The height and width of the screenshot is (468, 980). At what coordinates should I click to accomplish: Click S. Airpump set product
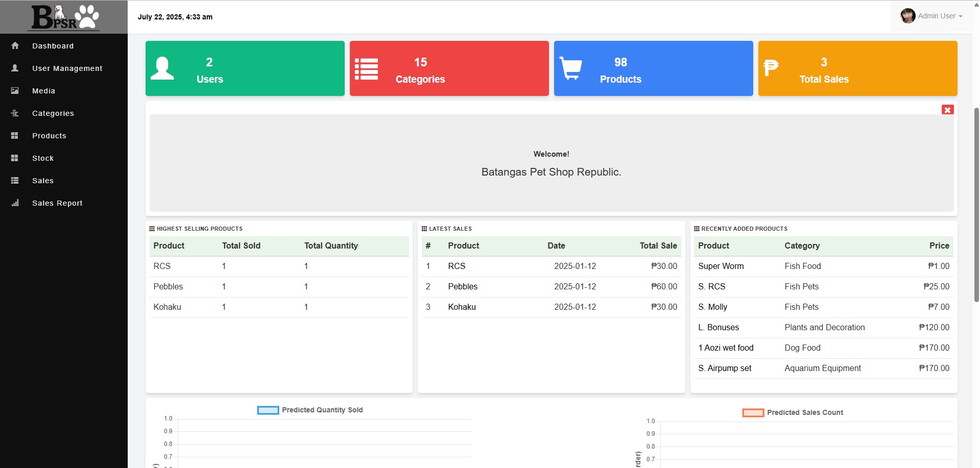725,368
